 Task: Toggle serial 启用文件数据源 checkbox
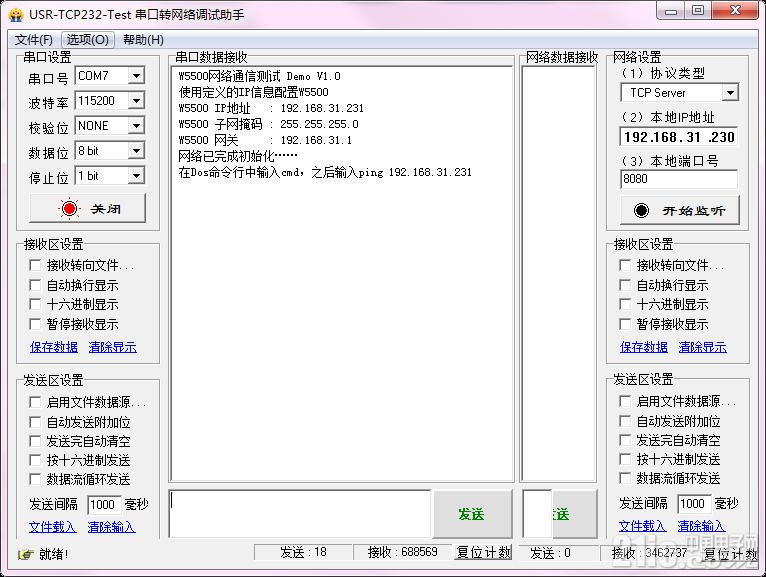point(35,402)
